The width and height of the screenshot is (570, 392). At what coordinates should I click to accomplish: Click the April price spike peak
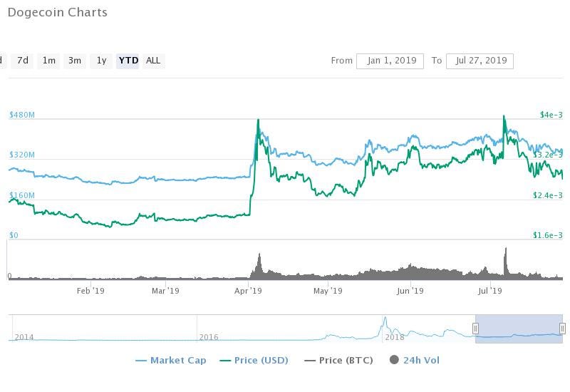coord(258,120)
